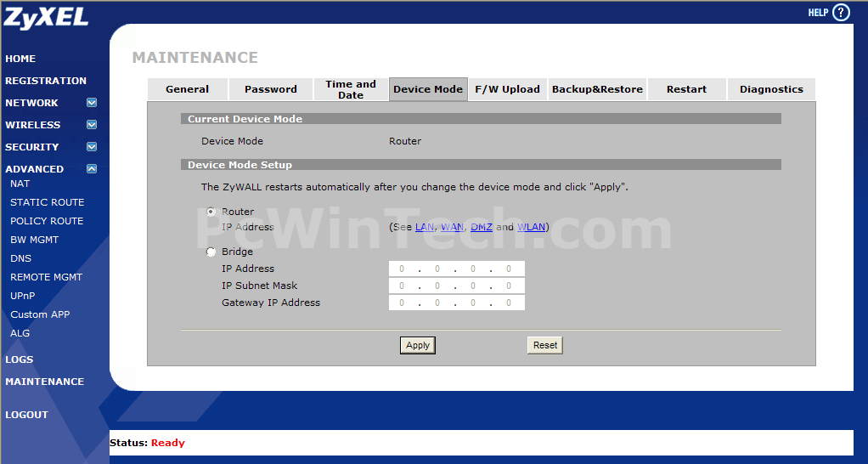Image resolution: width=868 pixels, height=464 pixels.
Task: Open BW MGMT page
Action: 34,240
